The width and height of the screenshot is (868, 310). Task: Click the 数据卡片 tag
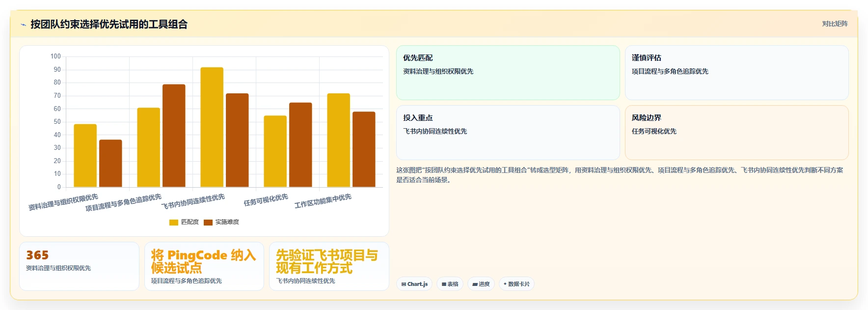[516, 284]
